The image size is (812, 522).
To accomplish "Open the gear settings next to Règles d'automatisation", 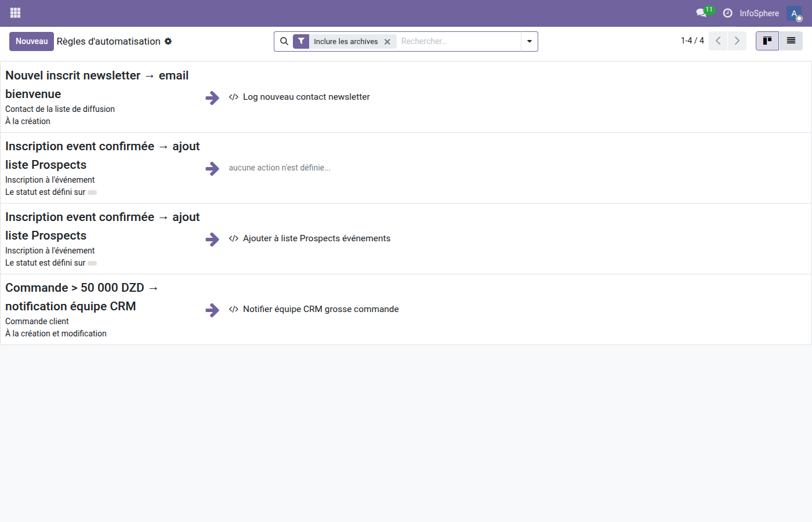I will coord(168,41).
